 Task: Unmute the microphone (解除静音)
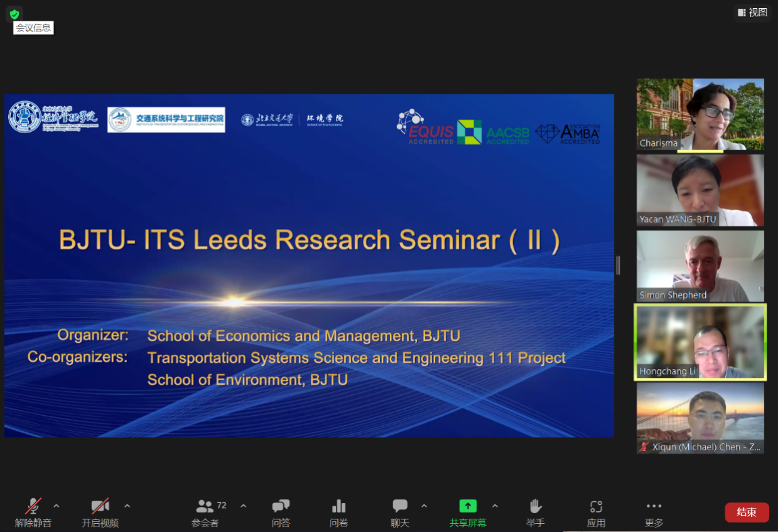coord(32,512)
